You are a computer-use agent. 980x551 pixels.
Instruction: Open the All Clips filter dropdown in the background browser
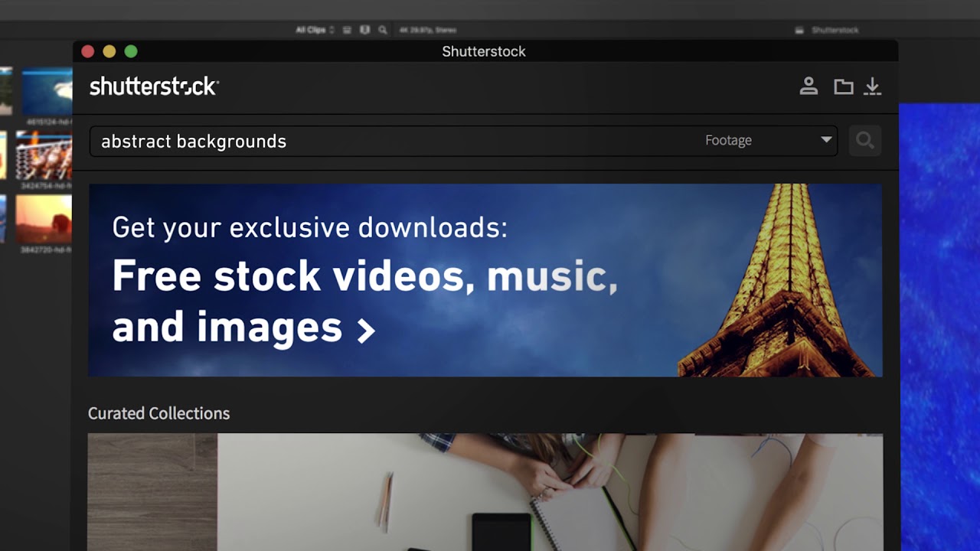click(315, 30)
